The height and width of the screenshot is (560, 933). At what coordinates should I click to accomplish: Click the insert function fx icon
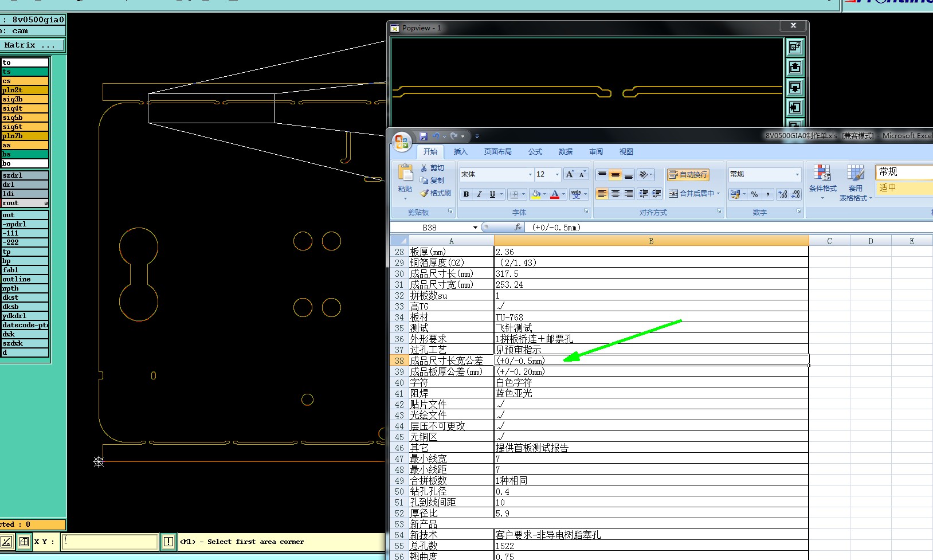[518, 228]
